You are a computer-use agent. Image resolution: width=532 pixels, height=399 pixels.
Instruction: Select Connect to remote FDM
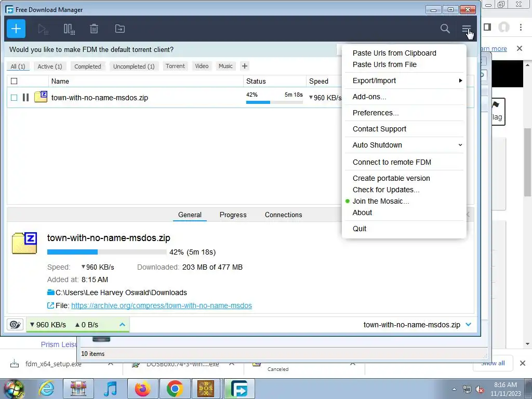[x=392, y=162]
